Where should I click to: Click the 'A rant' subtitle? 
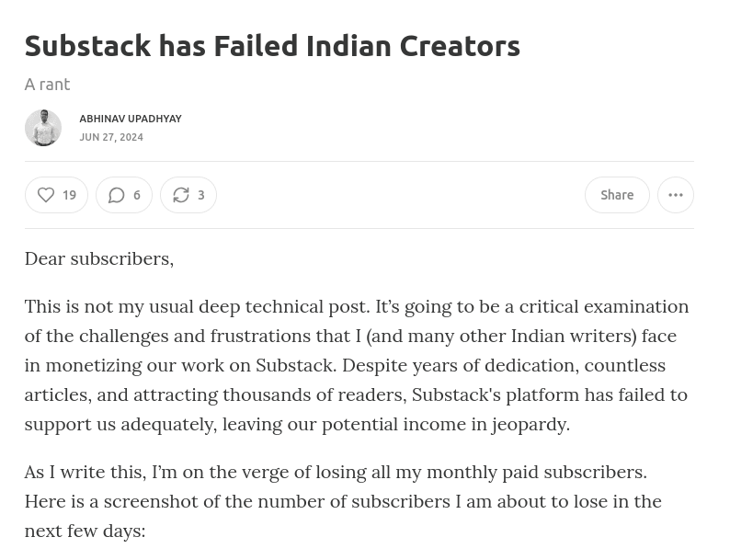(x=47, y=84)
